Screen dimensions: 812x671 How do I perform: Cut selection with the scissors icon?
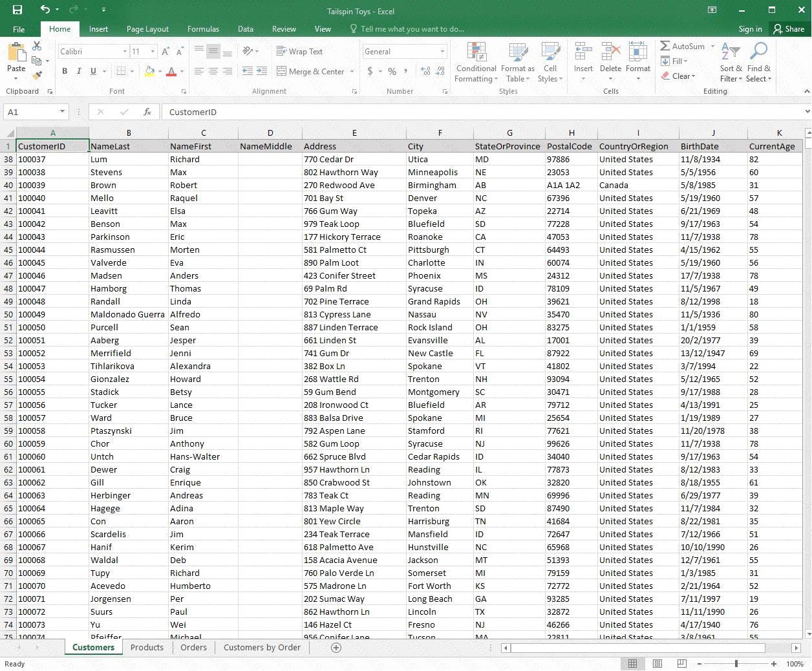tap(37, 46)
